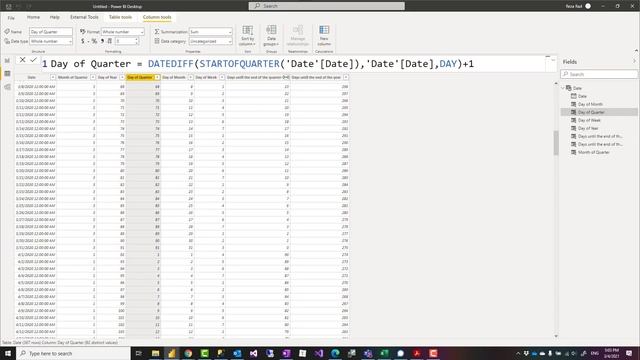Image resolution: width=640 pixels, height=360 pixels.
Task: Expand the formula bar chevron
Action: pos(553,60)
